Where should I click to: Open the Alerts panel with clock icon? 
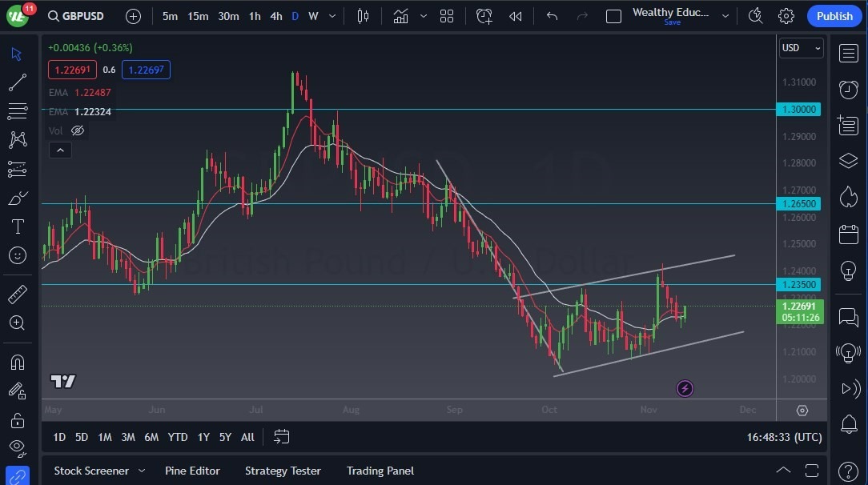tap(848, 90)
